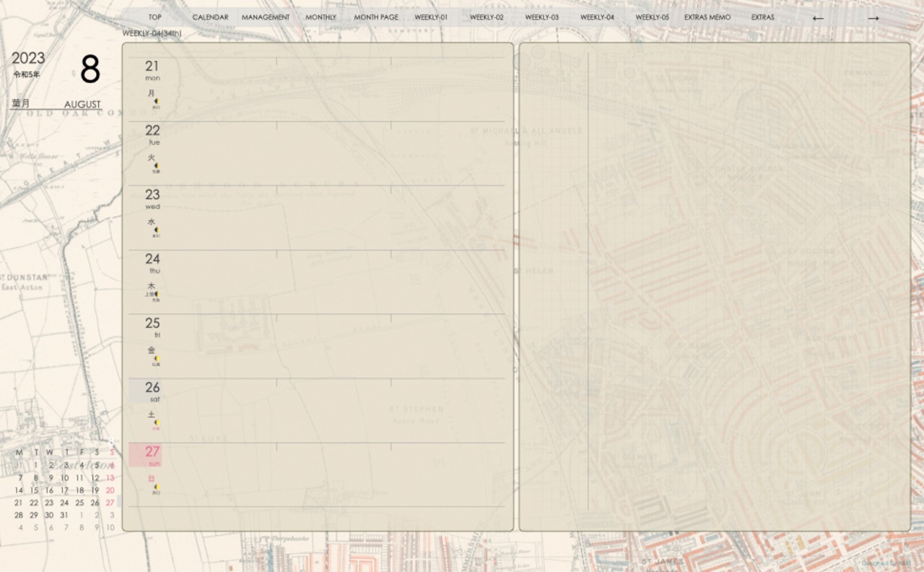
Task: Select date 31 in the mini calendar
Action: (x=64, y=516)
